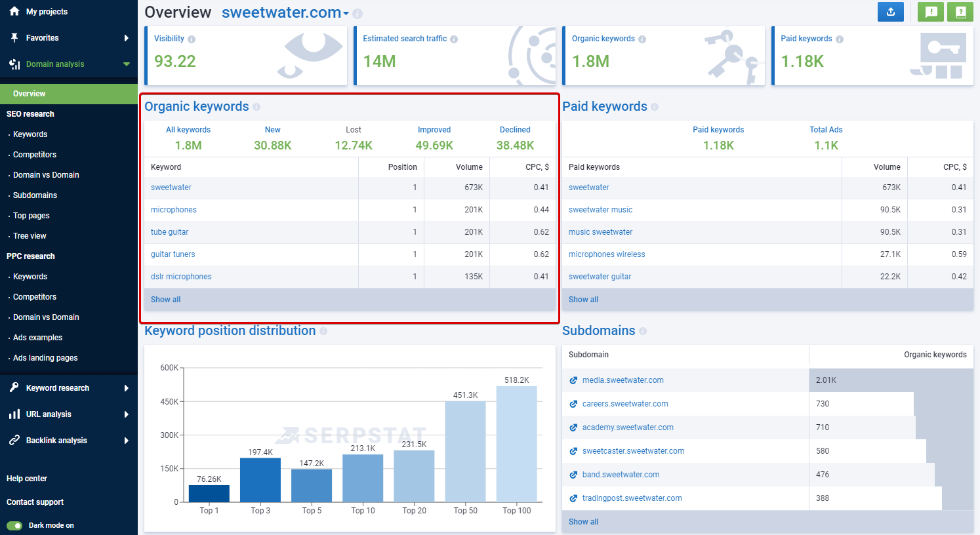
Task: Open external link icon for careers.sweetwater.com
Action: point(573,404)
